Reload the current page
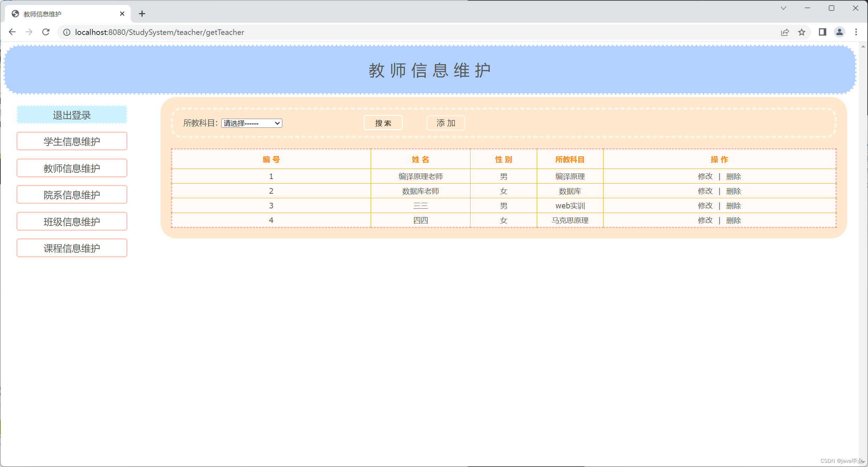The height and width of the screenshot is (467, 868). [46, 32]
